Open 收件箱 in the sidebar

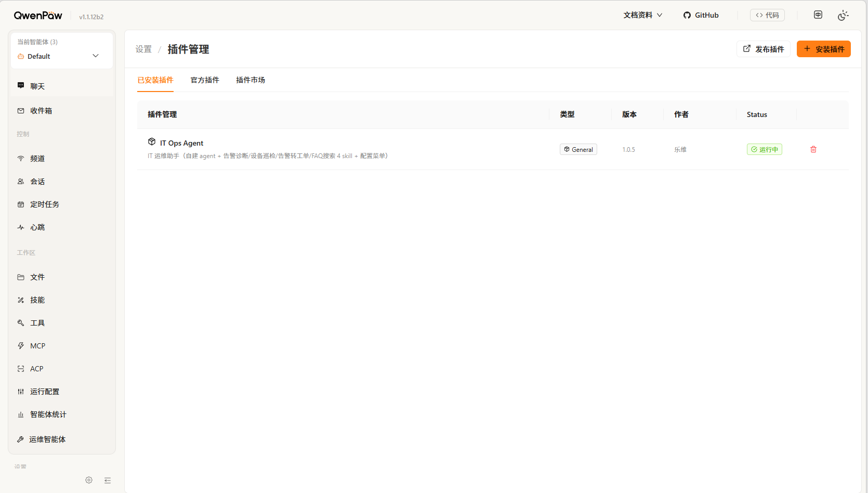coord(62,111)
